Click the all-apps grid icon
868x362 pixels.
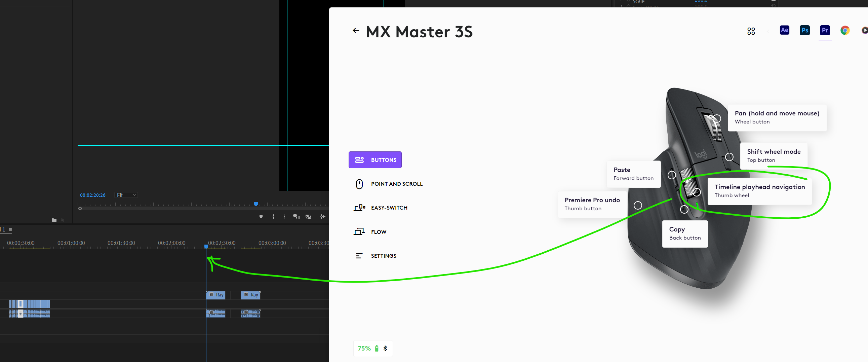pyautogui.click(x=751, y=31)
